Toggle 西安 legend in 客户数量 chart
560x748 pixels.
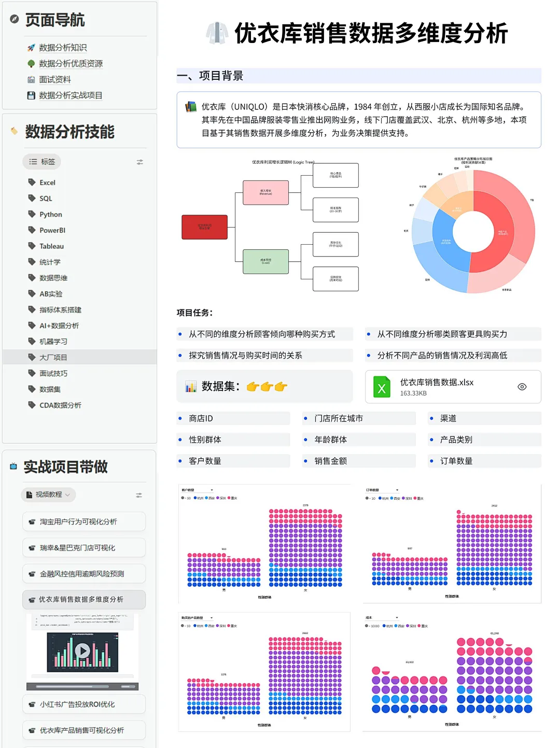coord(210,498)
